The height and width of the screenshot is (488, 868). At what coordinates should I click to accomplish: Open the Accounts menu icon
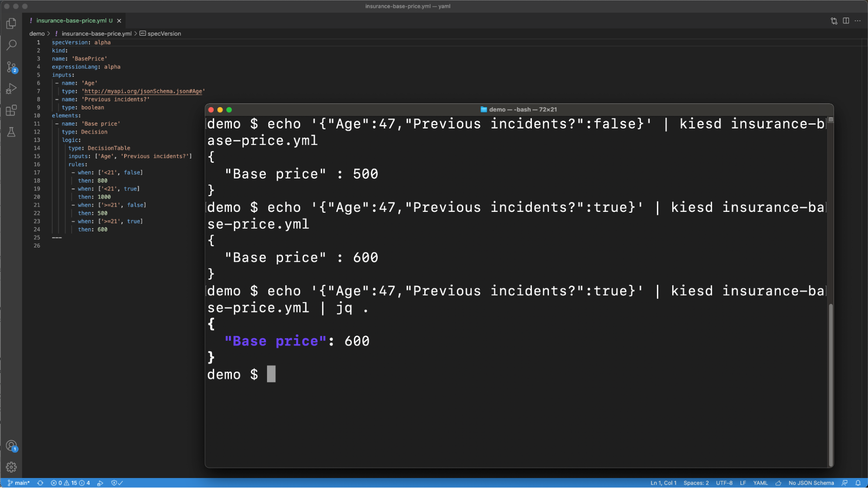pos(11,446)
